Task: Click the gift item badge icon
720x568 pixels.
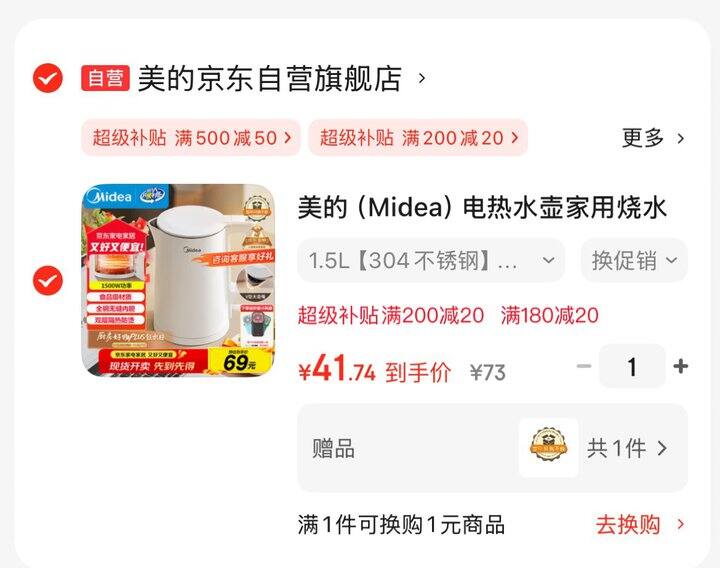Action: point(548,448)
